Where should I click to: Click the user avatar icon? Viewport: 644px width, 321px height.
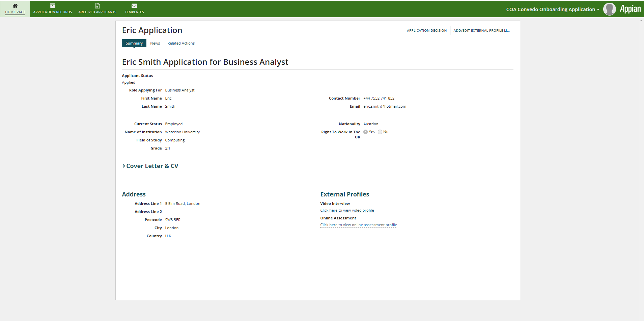point(610,9)
